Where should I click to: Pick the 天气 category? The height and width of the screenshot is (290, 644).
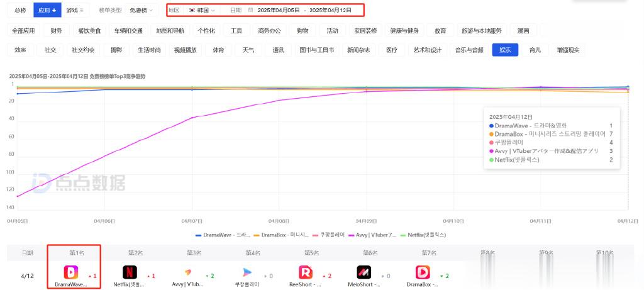click(248, 50)
